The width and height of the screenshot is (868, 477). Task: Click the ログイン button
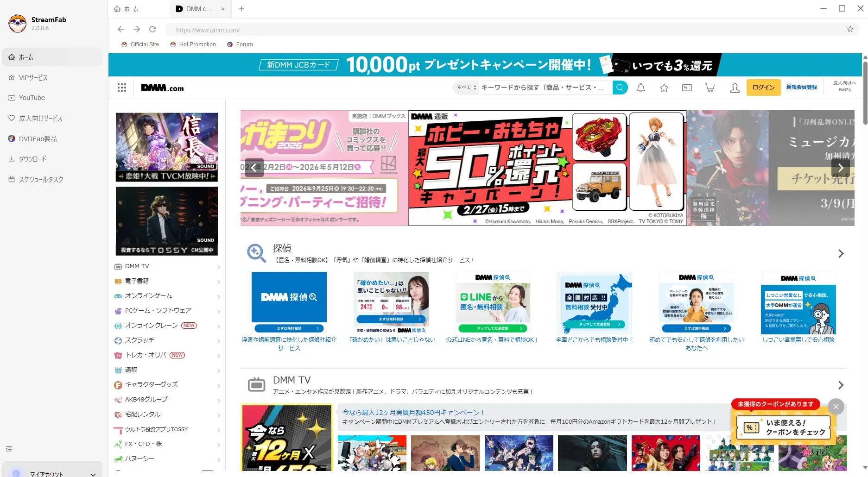763,88
